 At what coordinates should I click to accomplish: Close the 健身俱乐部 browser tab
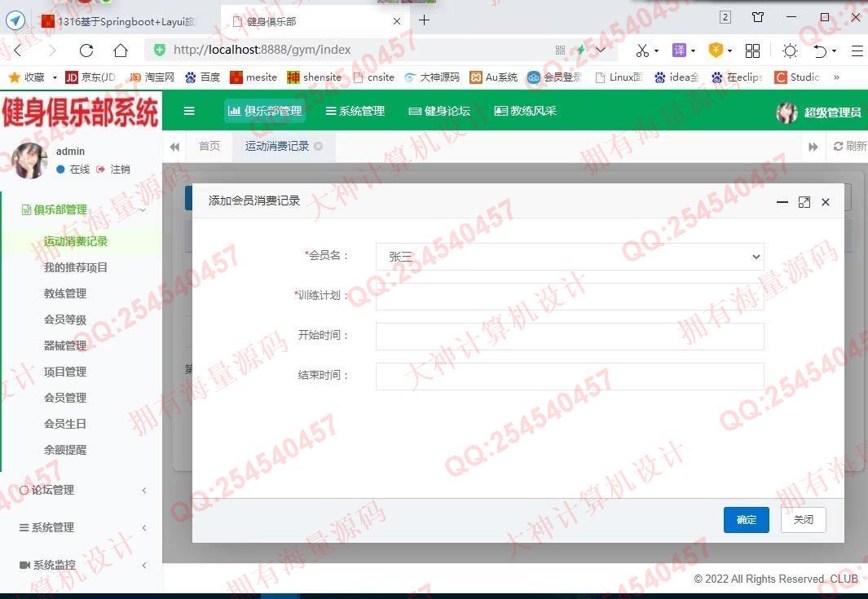[x=396, y=21]
